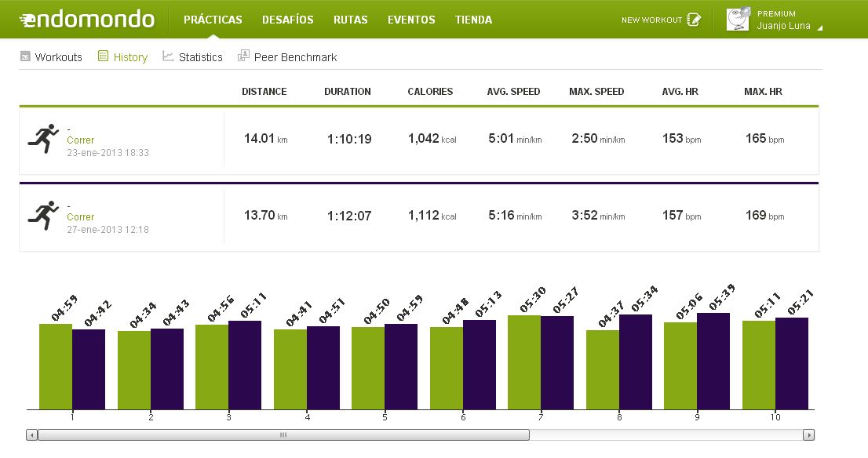Click the 1,112 kcal value
This screenshot has width=868, height=458.
tap(432, 215)
